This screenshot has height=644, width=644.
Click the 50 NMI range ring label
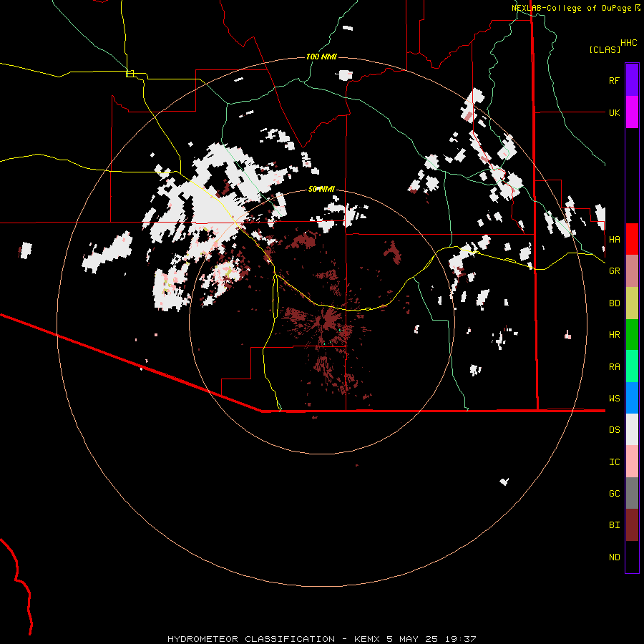[x=321, y=189]
